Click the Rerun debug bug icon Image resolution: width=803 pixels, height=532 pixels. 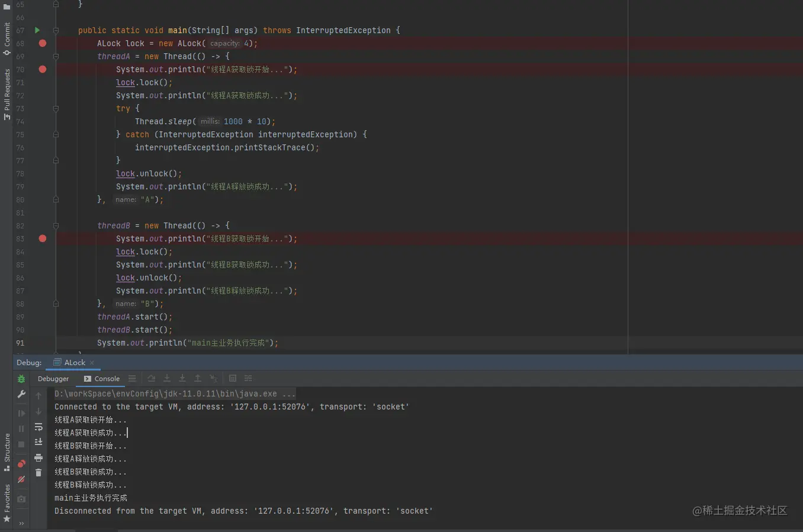pyautogui.click(x=21, y=379)
